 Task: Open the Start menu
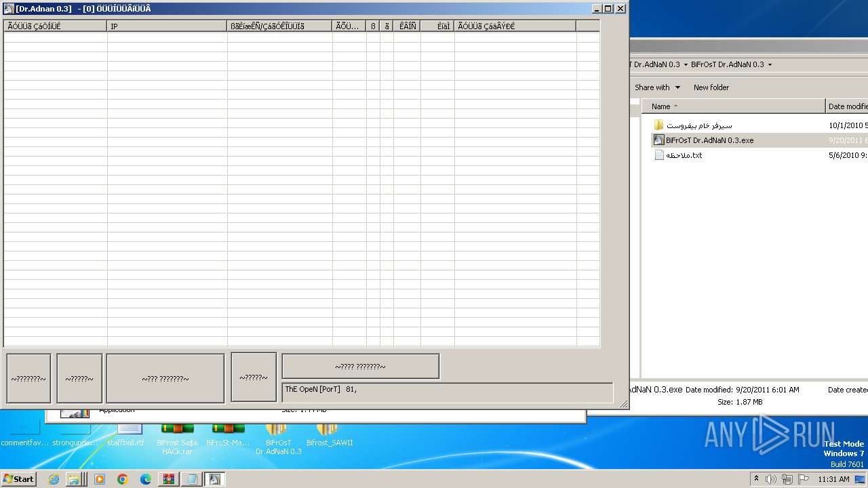[x=19, y=479]
